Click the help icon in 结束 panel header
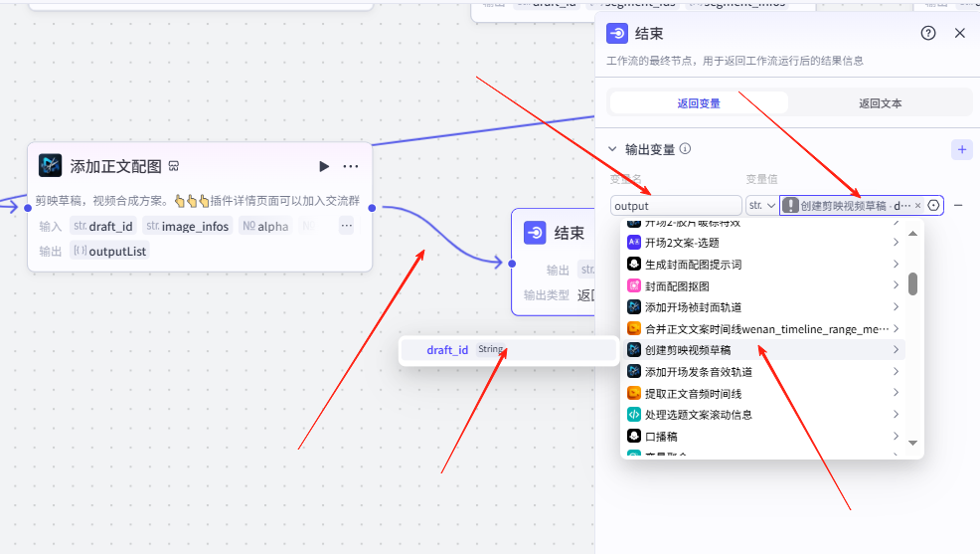The width and height of the screenshot is (980, 554). [928, 33]
